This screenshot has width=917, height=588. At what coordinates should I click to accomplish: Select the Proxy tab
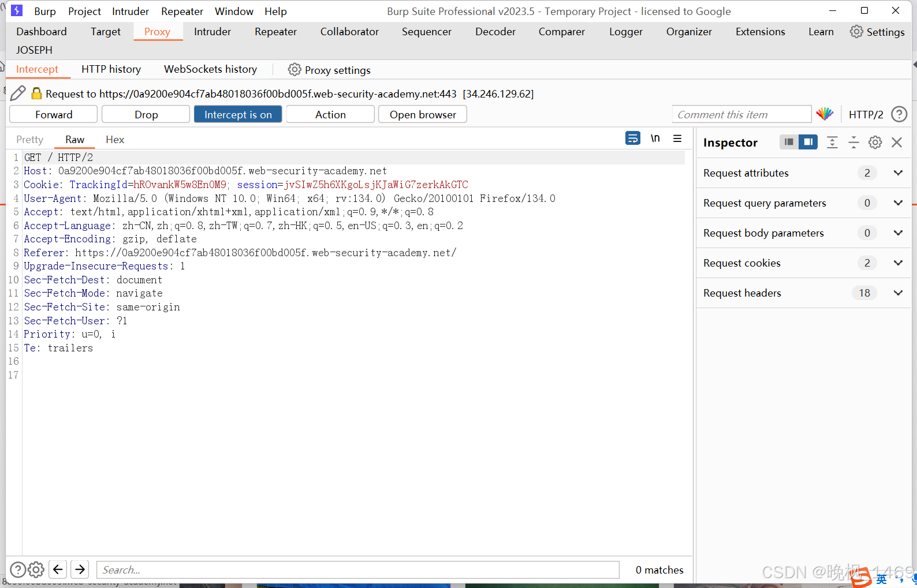tap(157, 32)
